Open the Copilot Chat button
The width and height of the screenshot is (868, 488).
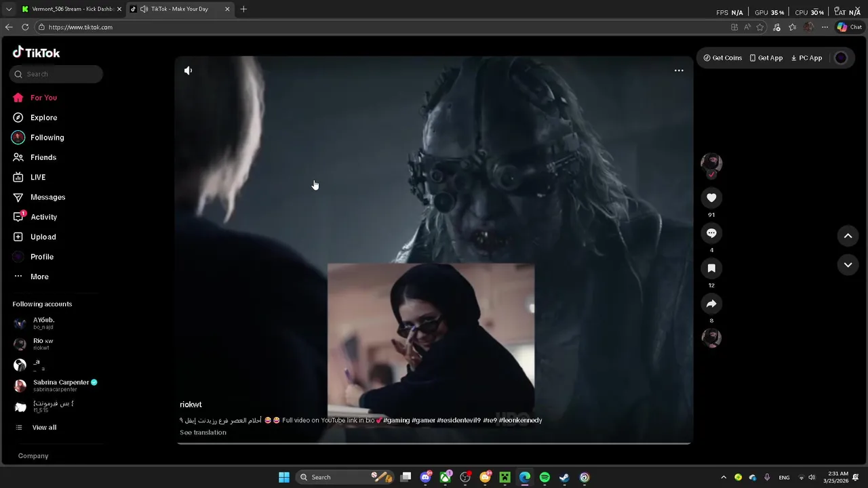point(849,27)
